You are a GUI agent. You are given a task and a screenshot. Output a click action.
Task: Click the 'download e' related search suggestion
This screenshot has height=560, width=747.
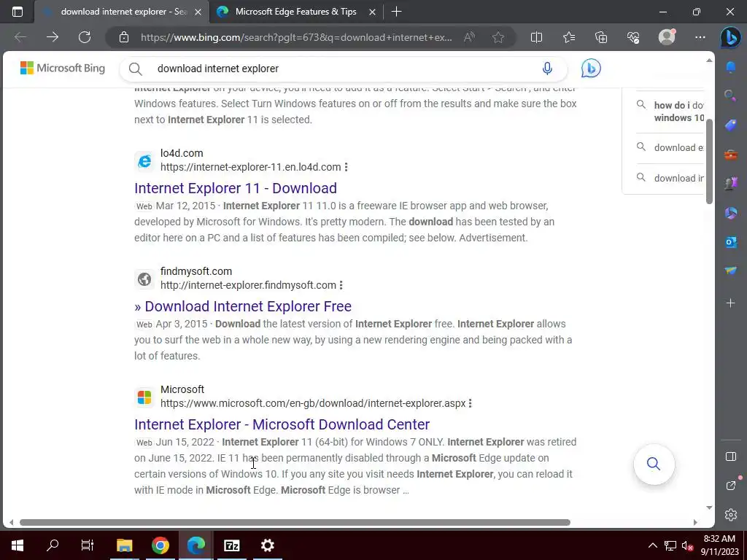pyautogui.click(x=670, y=147)
